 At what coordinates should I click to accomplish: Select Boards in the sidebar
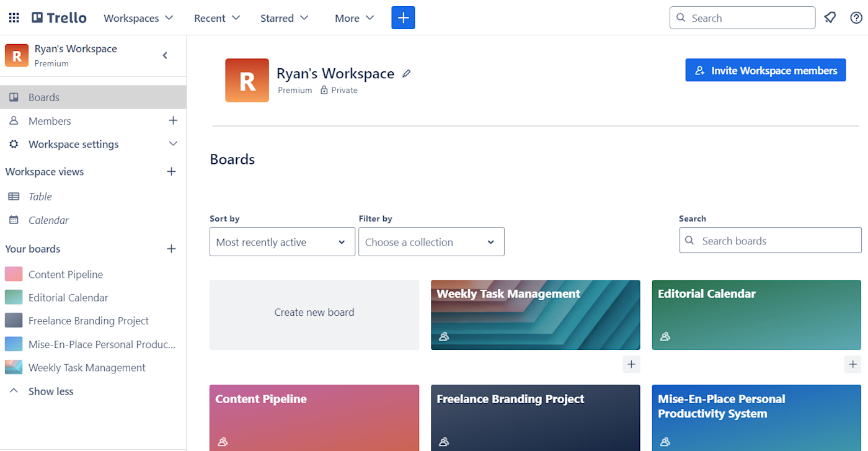click(x=93, y=97)
